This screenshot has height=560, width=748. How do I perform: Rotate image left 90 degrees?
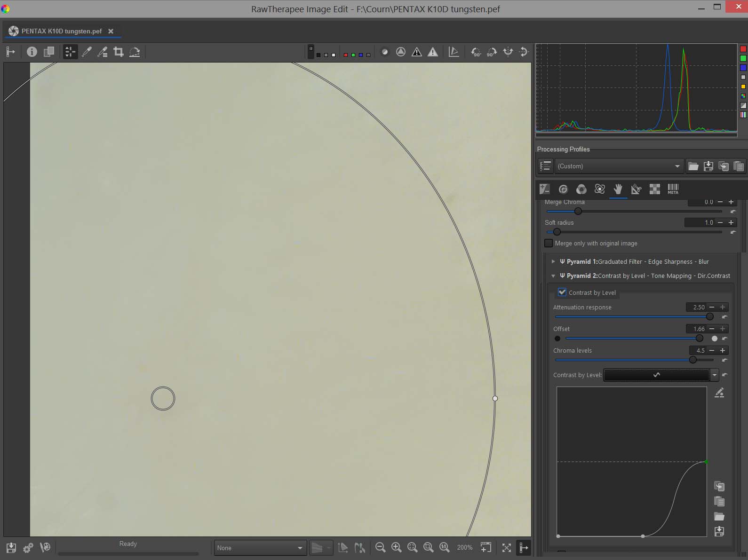pyautogui.click(x=476, y=52)
